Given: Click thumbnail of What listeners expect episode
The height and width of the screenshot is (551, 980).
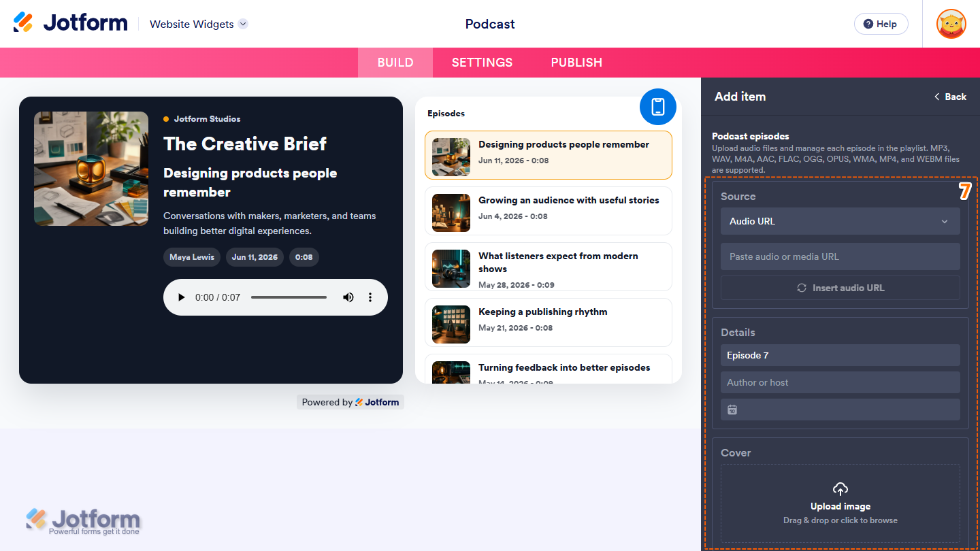Looking at the screenshot, I should [451, 269].
